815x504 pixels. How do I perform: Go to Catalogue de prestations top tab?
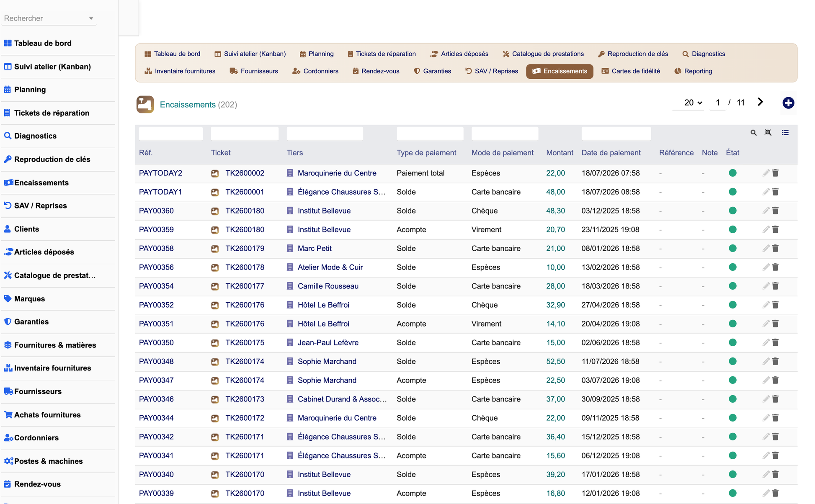543,54
